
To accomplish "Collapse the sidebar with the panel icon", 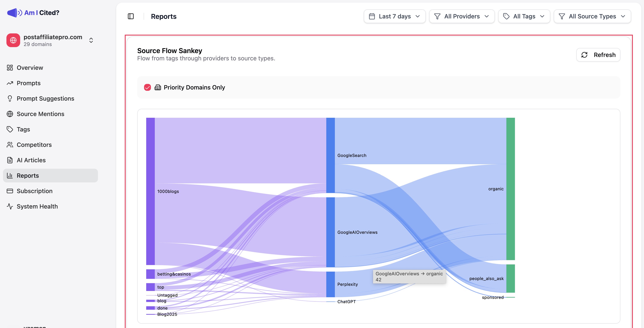I will pyautogui.click(x=131, y=16).
